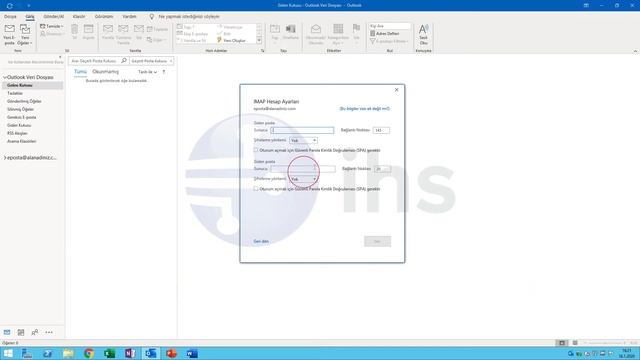Viewport: 640px width, 360px height.
Task: Open Chrome from the taskbar
Action: coord(89,353)
